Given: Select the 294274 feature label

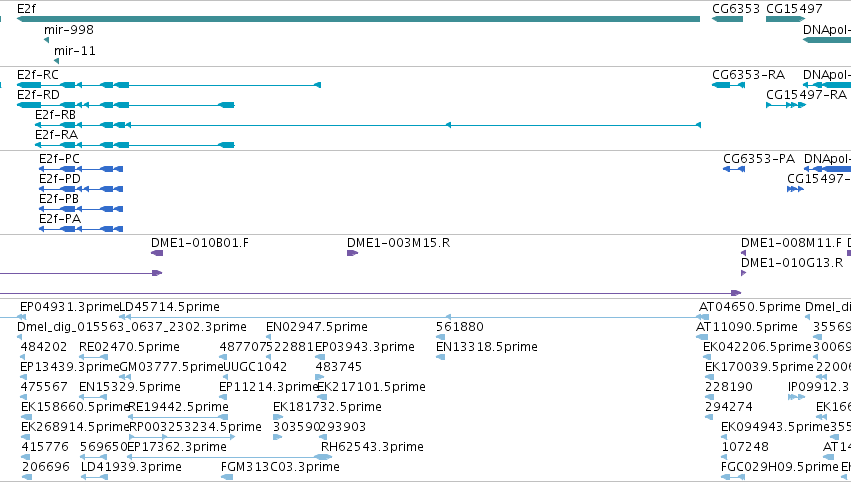Looking at the screenshot, I should (729, 407).
